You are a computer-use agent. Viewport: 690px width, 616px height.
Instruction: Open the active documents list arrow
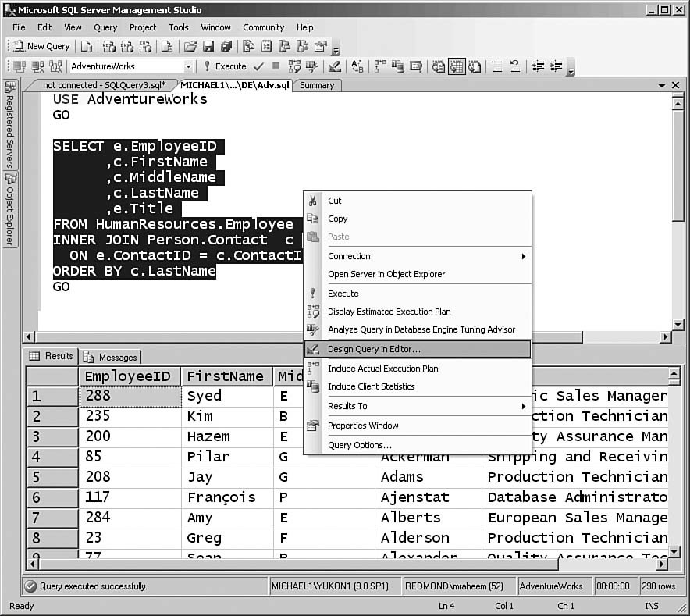pos(661,85)
